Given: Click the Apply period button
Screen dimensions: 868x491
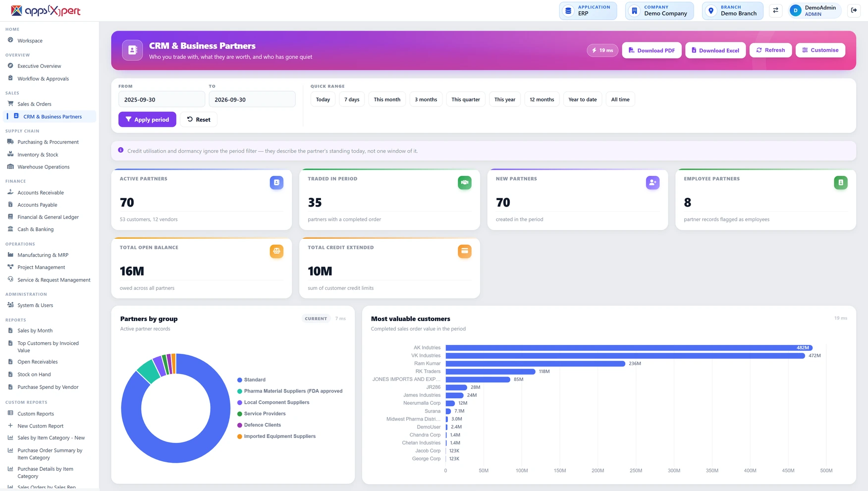Looking at the screenshot, I should pos(147,119).
